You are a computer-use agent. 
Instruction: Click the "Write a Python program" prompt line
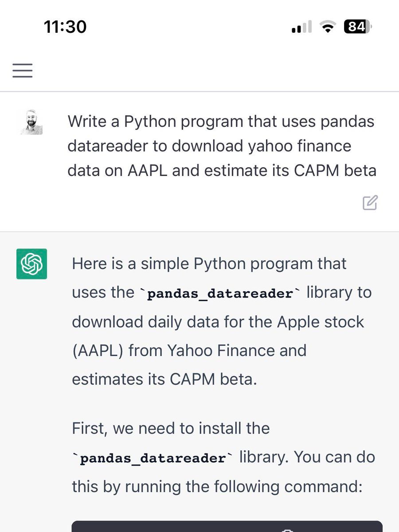pos(221,121)
